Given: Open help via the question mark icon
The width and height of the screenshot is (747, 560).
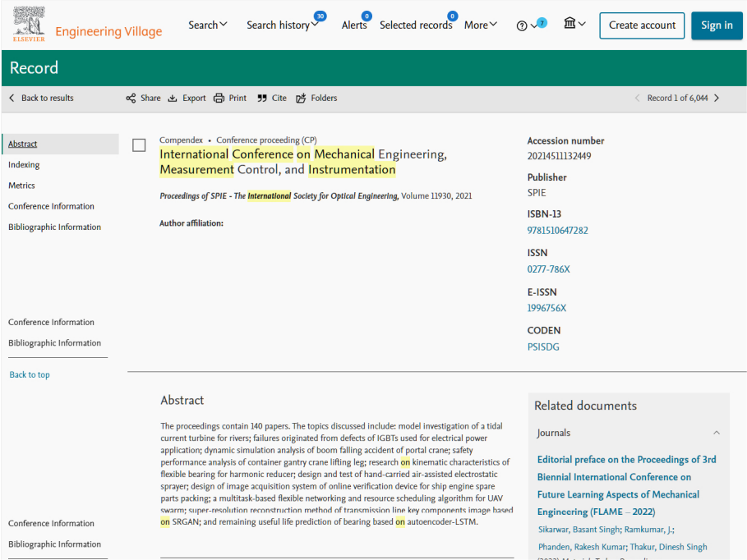Looking at the screenshot, I should [522, 25].
